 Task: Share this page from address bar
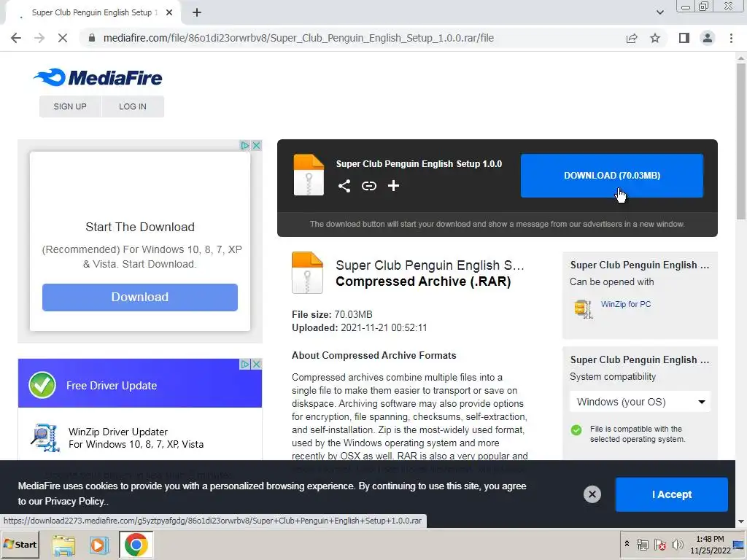(632, 38)
